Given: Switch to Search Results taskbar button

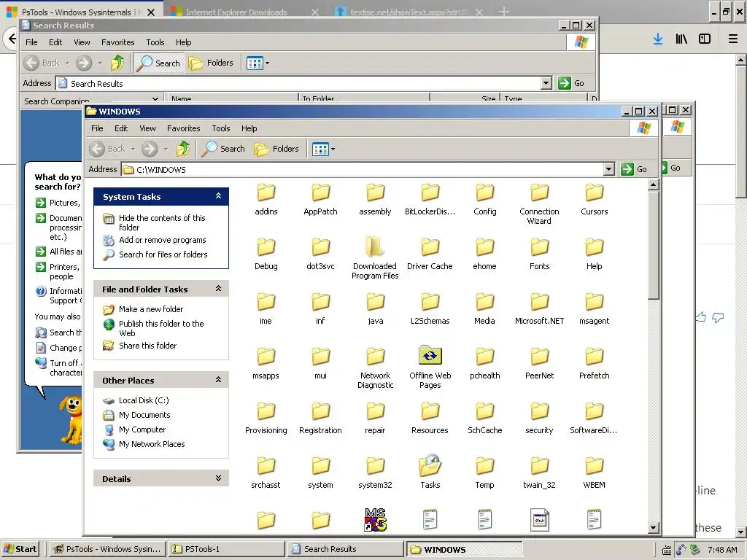Looking at the screenshot, I should click(345, 549).
